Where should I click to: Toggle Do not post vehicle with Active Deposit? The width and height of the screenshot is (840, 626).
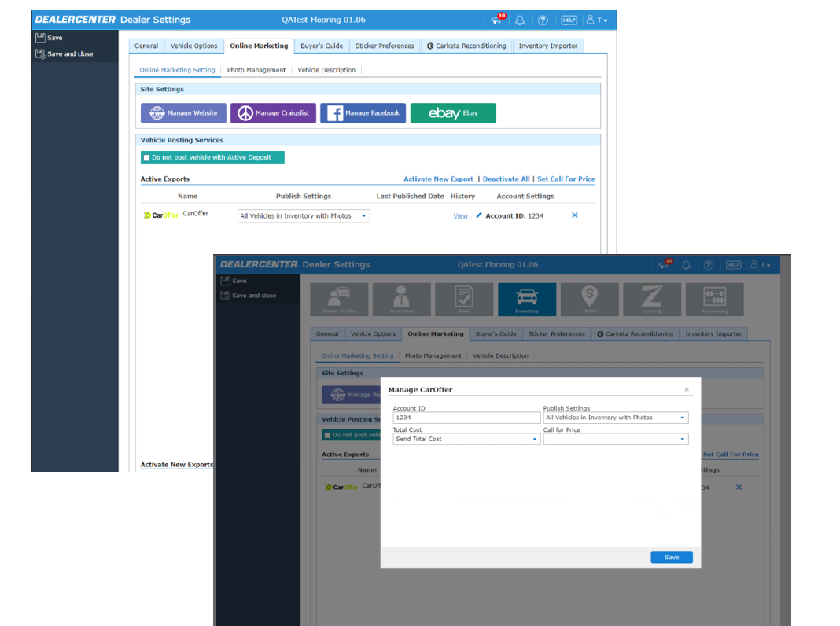point(146,157)
